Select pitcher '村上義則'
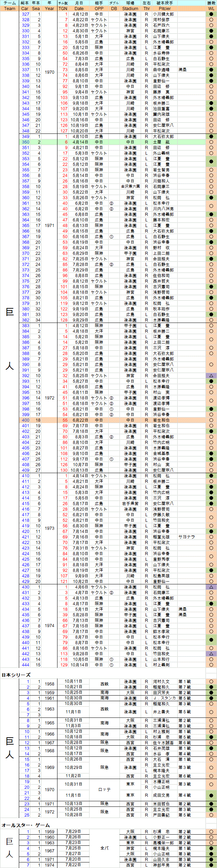Screen dimensions: 217x868 click(x=161, y=665)
